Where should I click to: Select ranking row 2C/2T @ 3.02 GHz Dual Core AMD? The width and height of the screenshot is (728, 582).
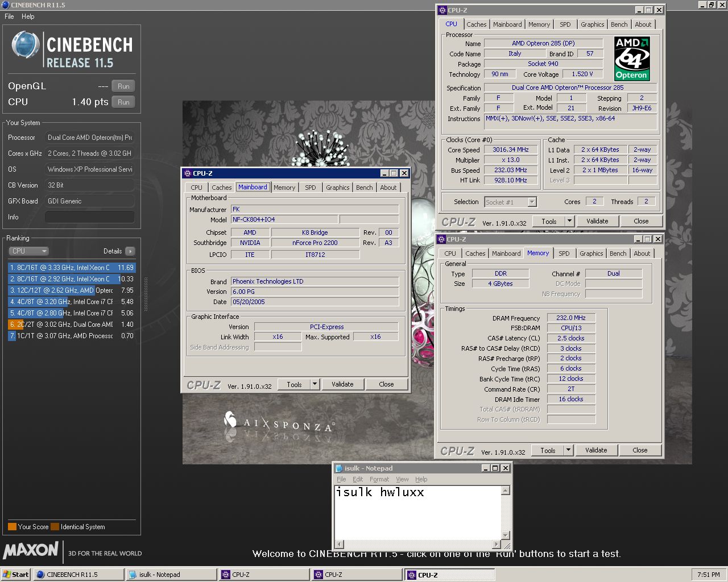pos(72,325)
